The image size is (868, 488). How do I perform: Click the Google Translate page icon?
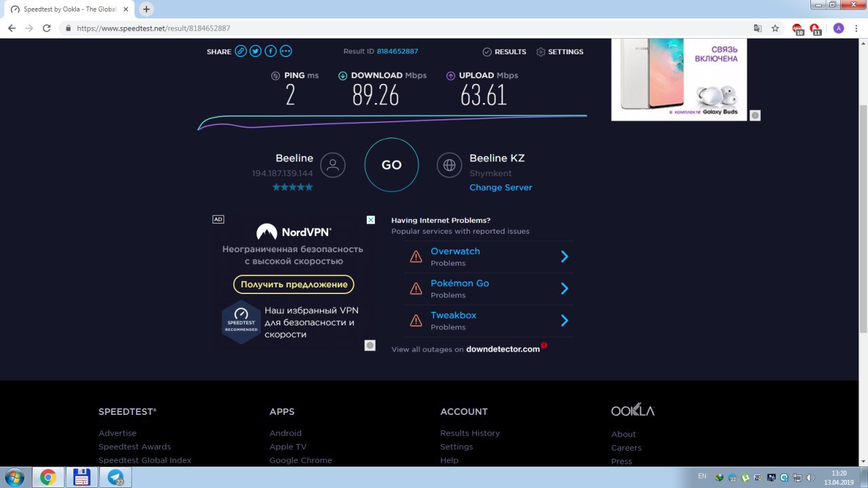pos(758,28)
